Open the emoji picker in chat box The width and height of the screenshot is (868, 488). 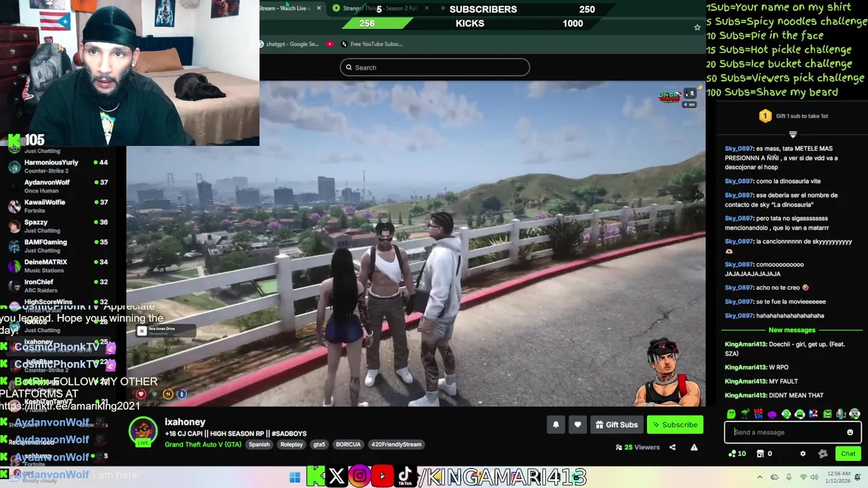point(850,432)
